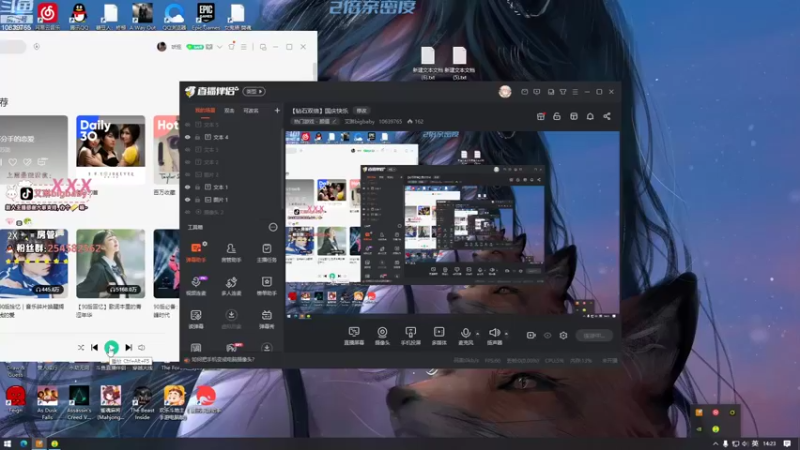Open skin icon in music player titlebar
This screenshot has width=800, height=450.
(x=231, y=46)
